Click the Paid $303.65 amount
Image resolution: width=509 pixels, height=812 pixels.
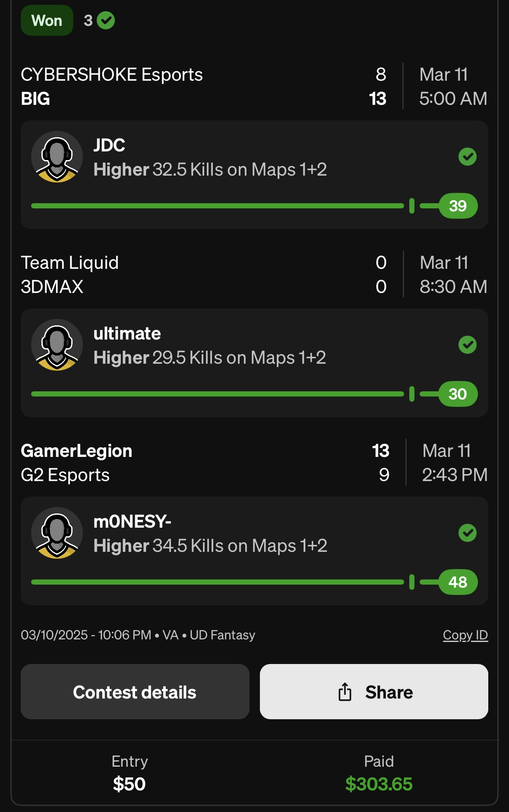(x=379, y=784)
